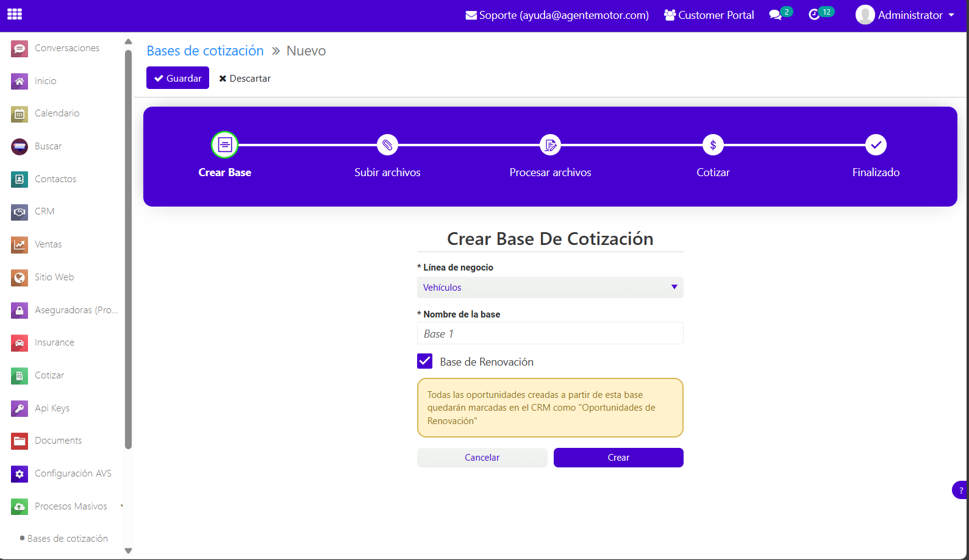969x560 pixels.
Task: Click the Cotizar dollar step icon
Action: coord(713,145)
